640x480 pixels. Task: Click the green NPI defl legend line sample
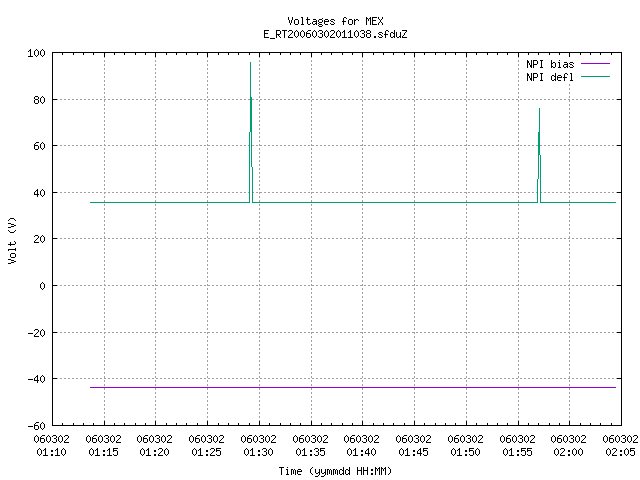(595, 77)
